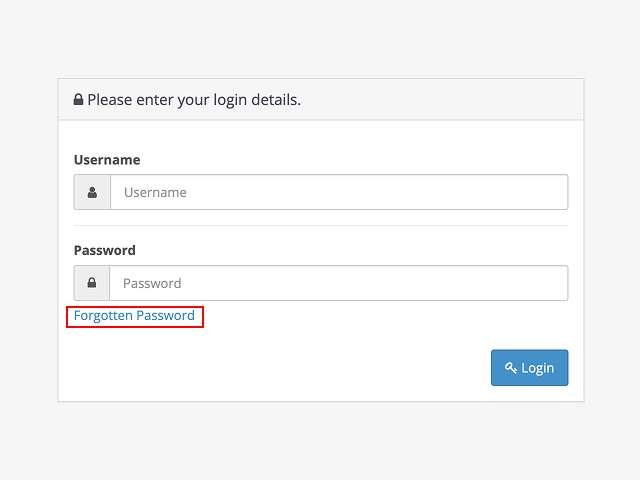The width and height of the screenshot is (640, 480).
Task: Click the word "Forgotten" in the blue link
Action: point(103,316)
